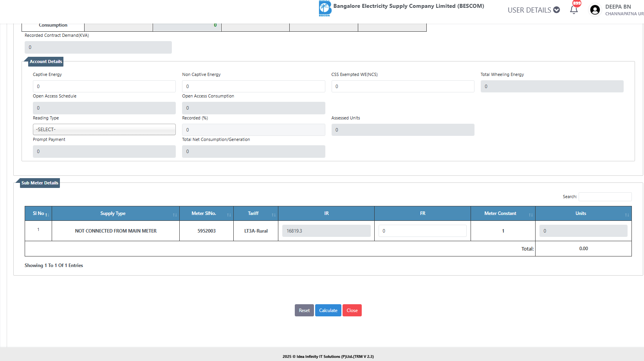Open the Reading Type select dropdown

104,130
